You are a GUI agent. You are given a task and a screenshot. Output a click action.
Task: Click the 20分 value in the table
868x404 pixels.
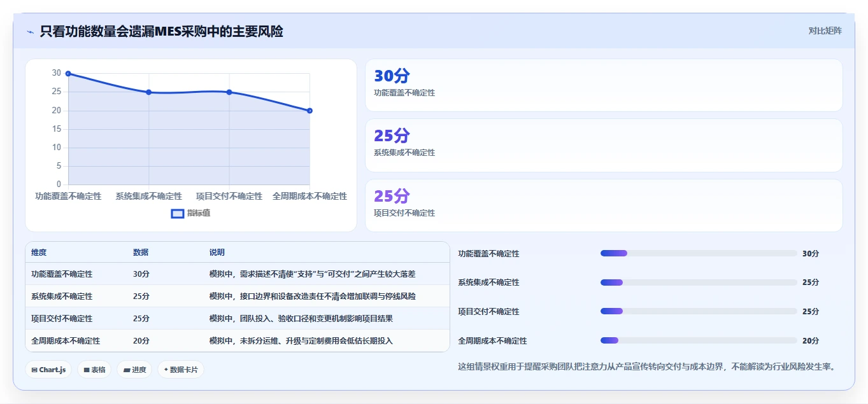click(141, 341)
